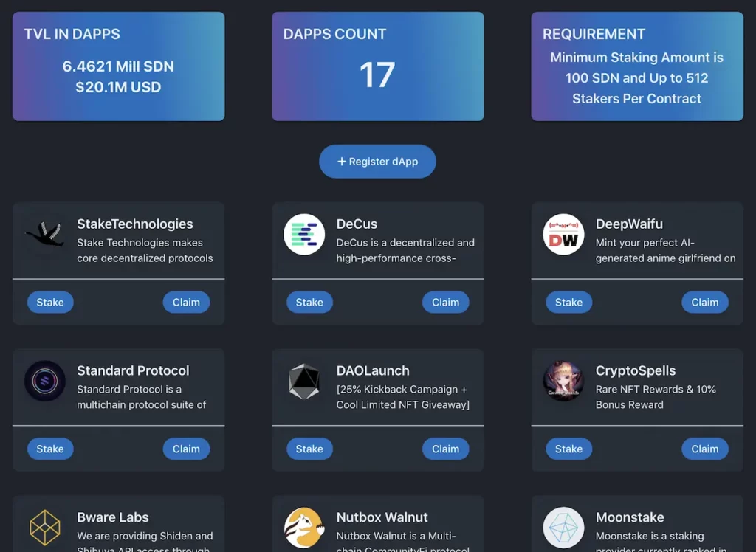Click the Moonstake logo icon
This screenshot has height=552, width=756.
[x=563, y=528]
